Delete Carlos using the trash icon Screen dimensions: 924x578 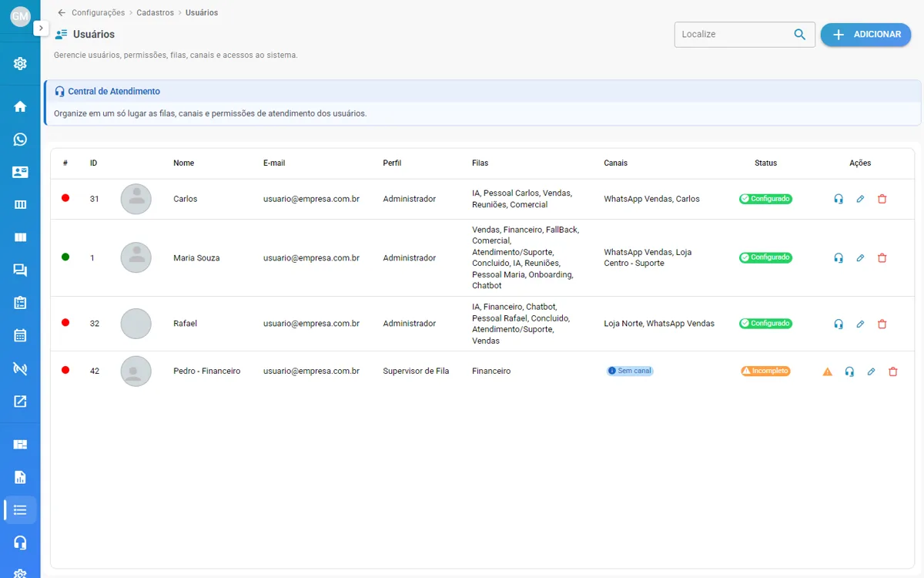882,199
